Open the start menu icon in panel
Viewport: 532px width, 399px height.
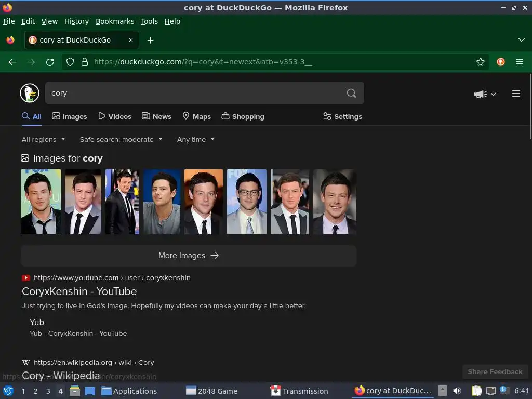click(8, 391)
